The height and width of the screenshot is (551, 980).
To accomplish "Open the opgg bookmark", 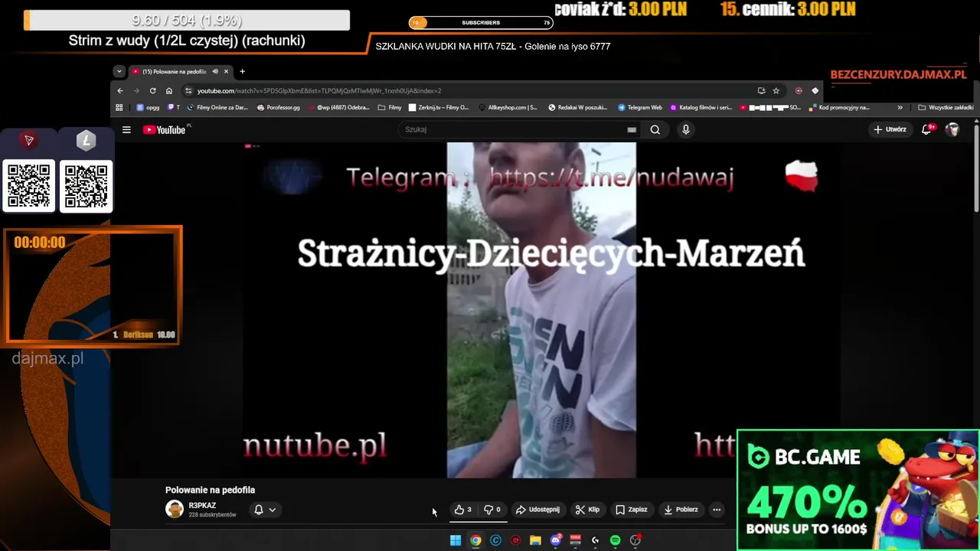I will tap(148, 108).
